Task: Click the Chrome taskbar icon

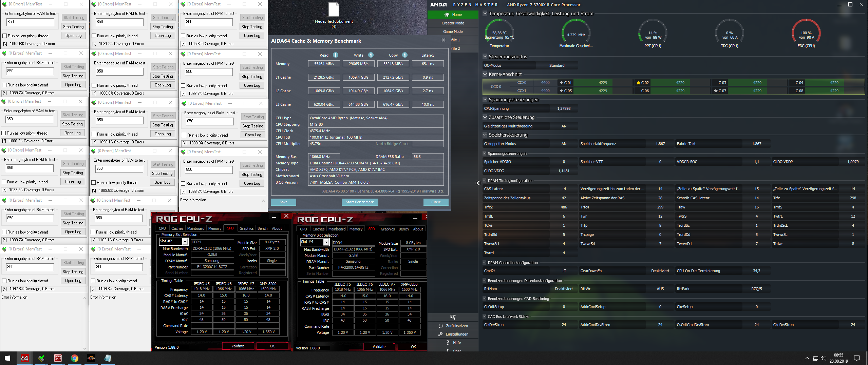Action: pyautogui.click(x=75, y=358)
